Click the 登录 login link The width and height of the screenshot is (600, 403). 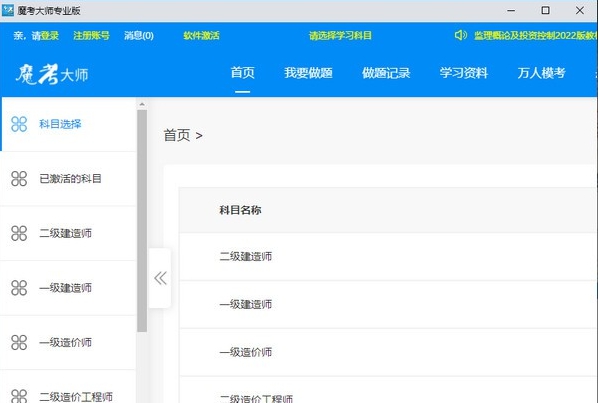point(50,35)
